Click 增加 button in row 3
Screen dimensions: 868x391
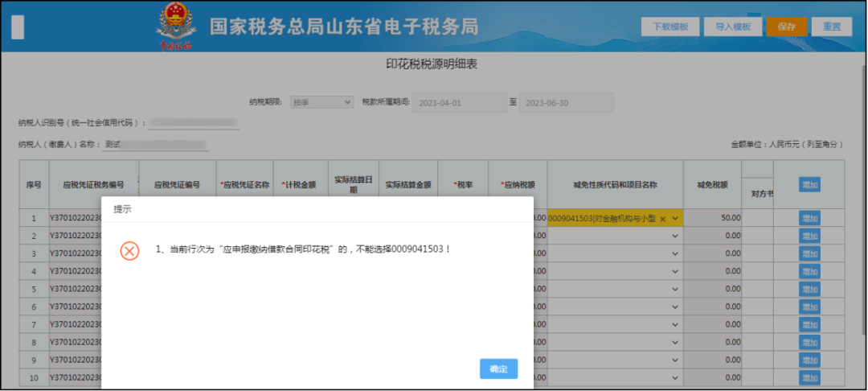pyautogui.click(x=809, y=253)
